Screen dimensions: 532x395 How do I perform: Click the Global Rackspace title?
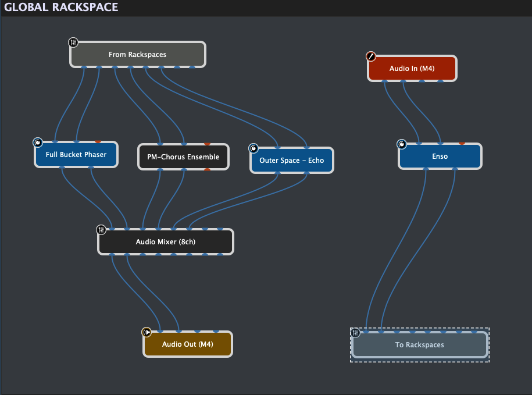(x=61, y=8)
